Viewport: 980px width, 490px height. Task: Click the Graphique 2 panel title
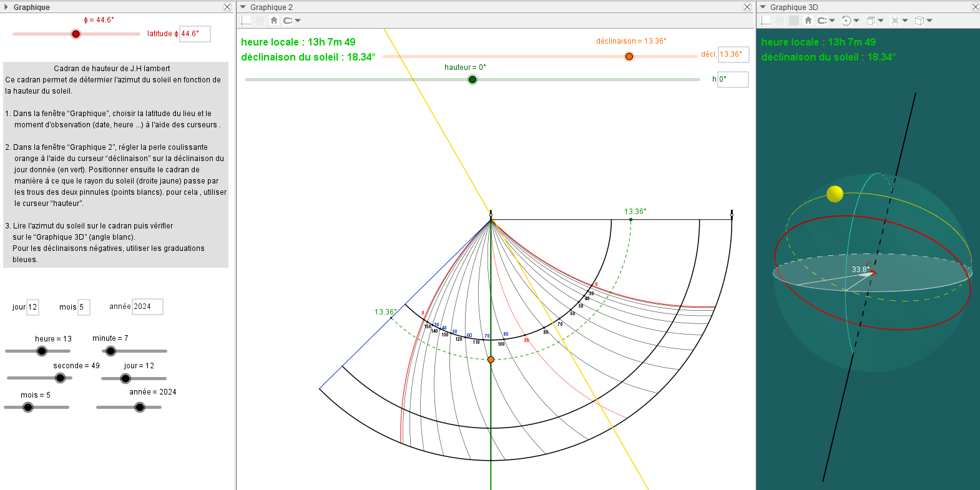coord(272,7)
